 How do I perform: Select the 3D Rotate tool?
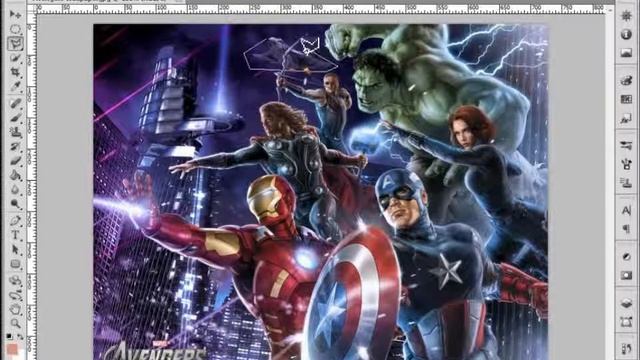tap(15, 280)
